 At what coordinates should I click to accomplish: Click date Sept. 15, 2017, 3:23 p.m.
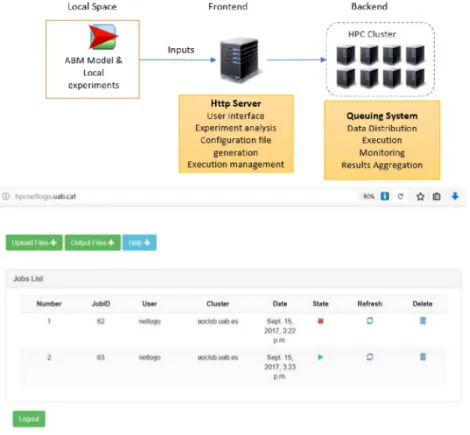click(x=280, y=367)
